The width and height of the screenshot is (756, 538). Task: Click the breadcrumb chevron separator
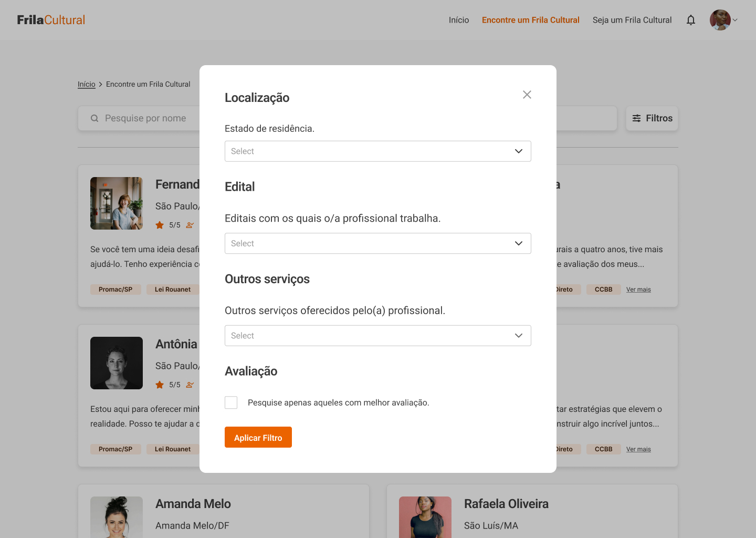tap(101, 84)
